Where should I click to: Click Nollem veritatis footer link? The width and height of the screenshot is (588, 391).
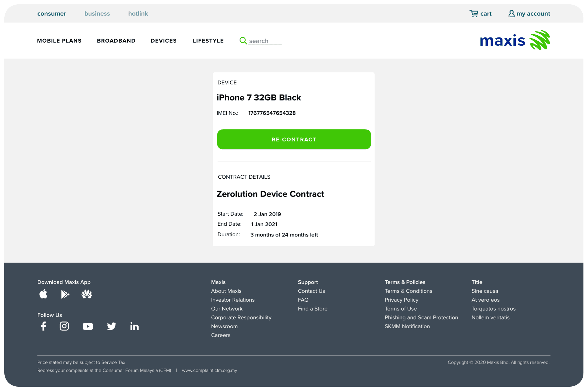490,317
